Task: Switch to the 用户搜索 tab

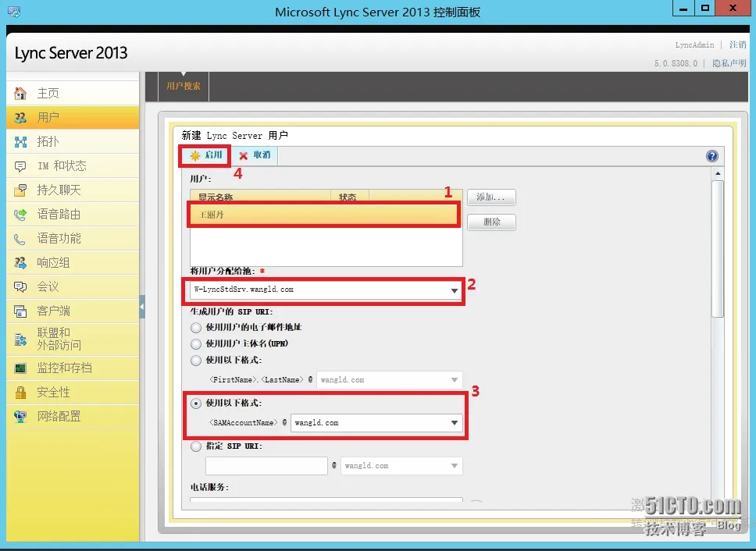Action: (x=184, y=86)
